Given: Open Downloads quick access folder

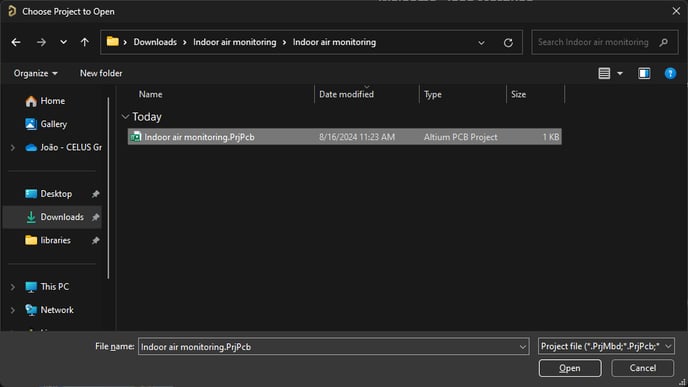Looking at the screenshot, I should click(x=62, y=217).
